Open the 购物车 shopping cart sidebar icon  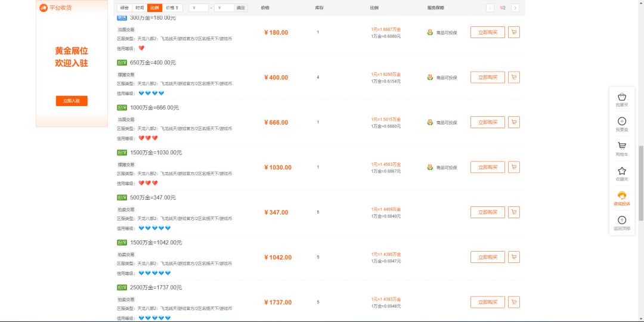[622, 146]
